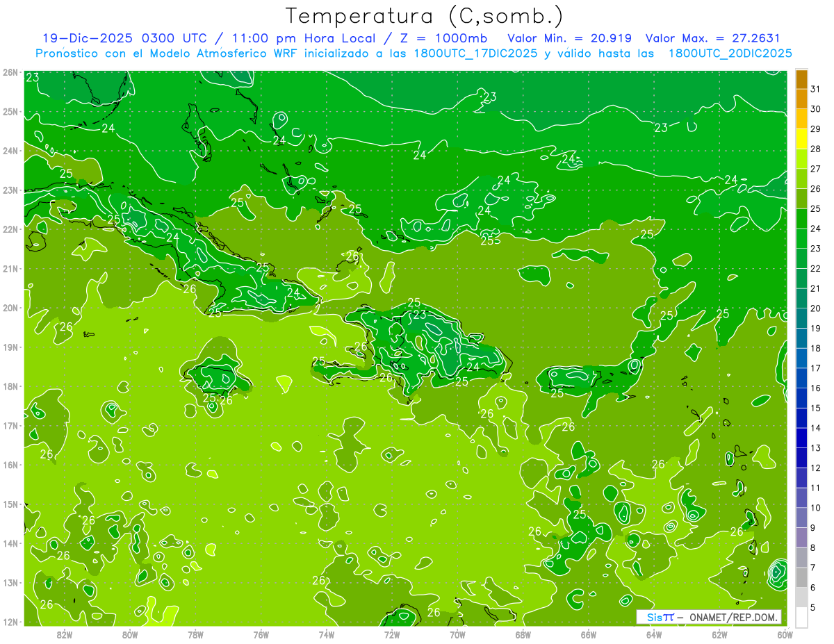This screenshot has width=834, height=644.
Task: Click the color scale label '14'
Action: [x=815, y=427]
